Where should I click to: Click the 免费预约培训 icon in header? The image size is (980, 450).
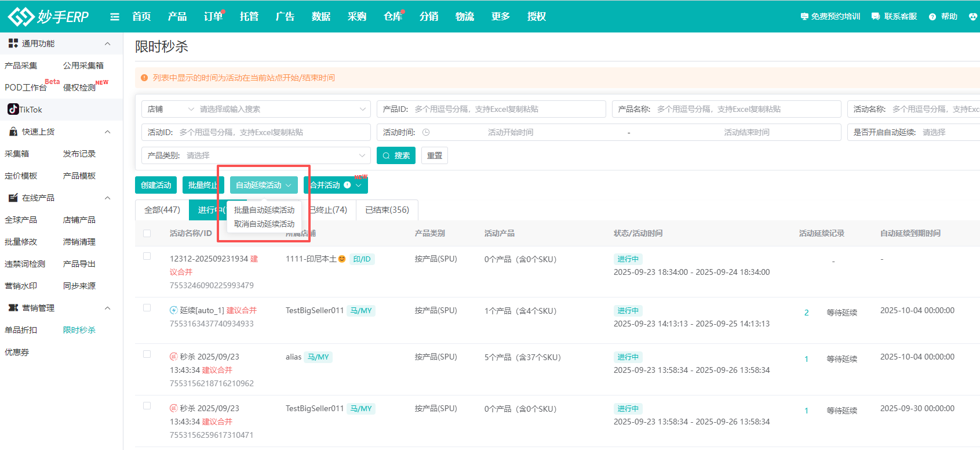804,17
